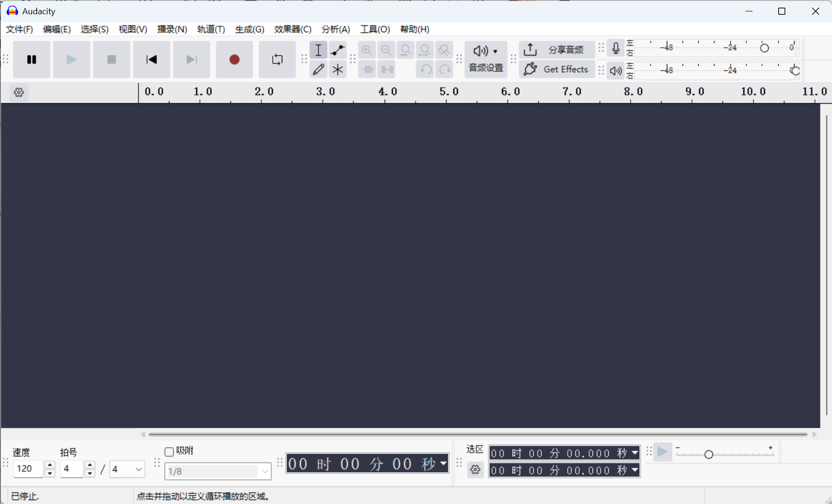Open the 效果器(C) menu
832x504 pixels.
coord(293,30)
